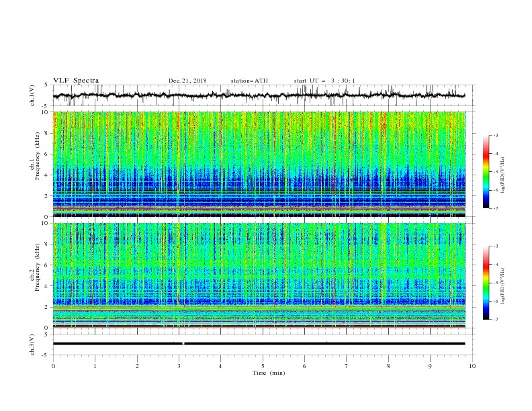Click time axis tick label '1'
Image resolution: width=532 pixels, height=411 pixels.
(x=95, y=366)
